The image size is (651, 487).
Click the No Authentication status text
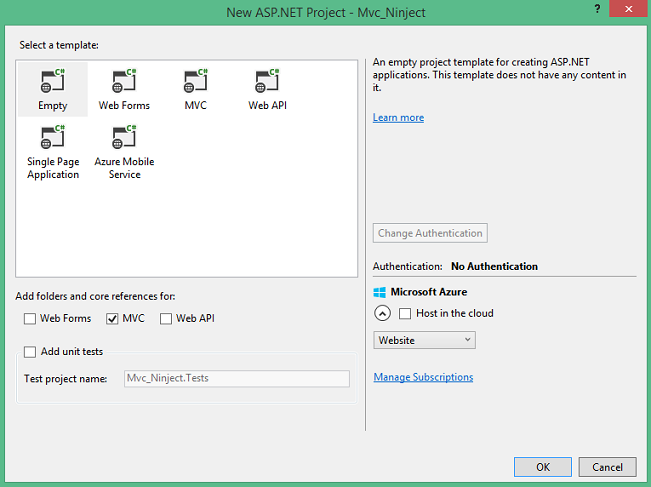point(494,266)
